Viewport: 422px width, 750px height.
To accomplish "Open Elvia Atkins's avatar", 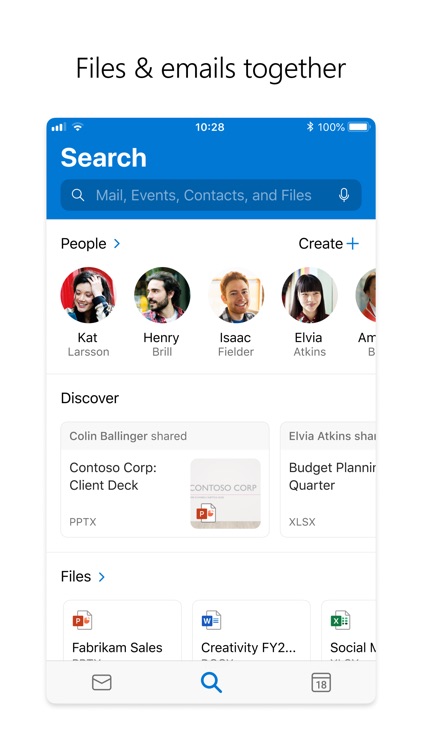I will pyautogui.click(x=309, y=295).
